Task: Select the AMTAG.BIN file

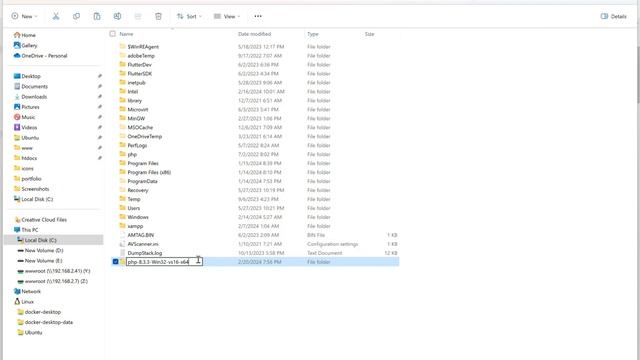Action: (x=140, y=235)
